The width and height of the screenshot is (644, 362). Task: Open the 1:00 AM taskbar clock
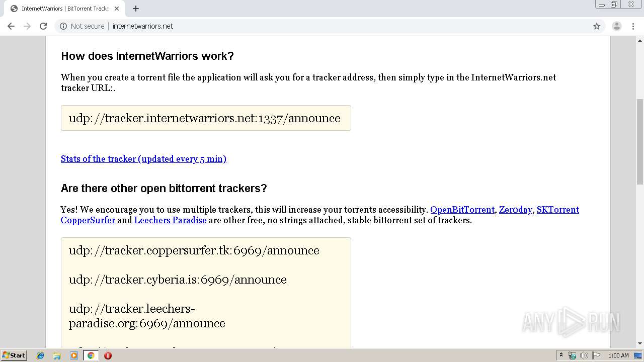[x=618, y=355]
